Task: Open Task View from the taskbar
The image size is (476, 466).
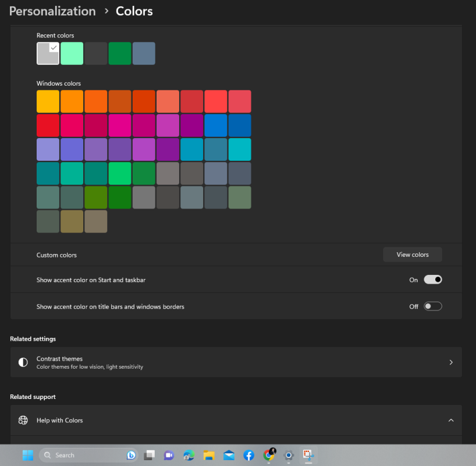Action: point(150,455)
